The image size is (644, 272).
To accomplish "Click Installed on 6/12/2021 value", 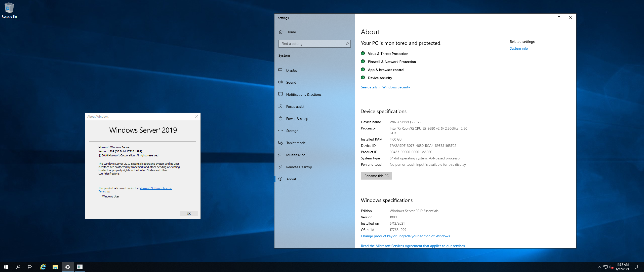I will click(x=397, y=223).
